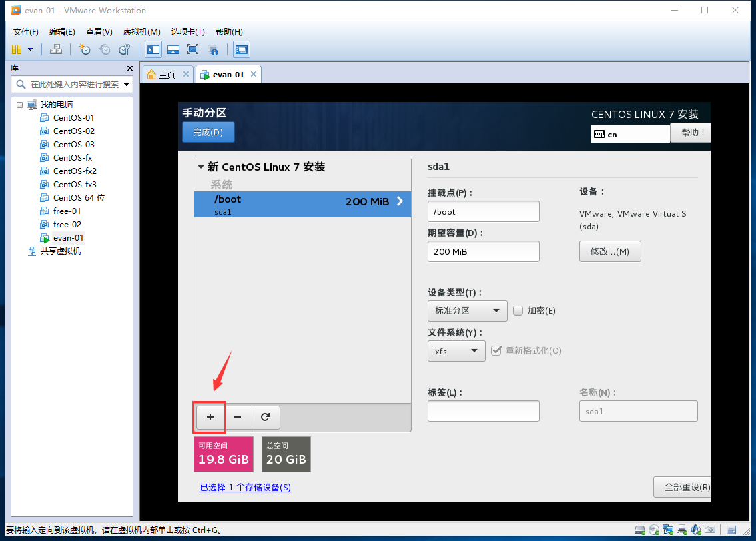Click the 期望容量 input field
Screen dimensions: 756x541
[x=483, y=251]
